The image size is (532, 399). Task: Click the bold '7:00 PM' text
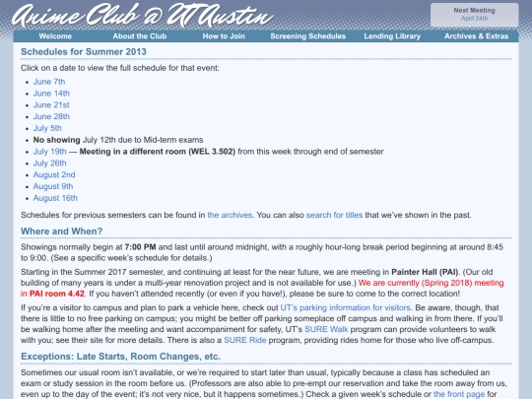click(x=140, y=247)
